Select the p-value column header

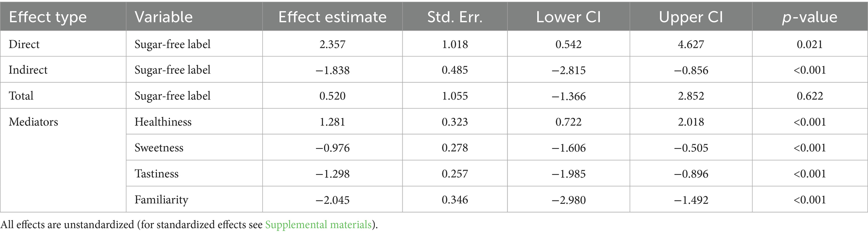[810, 17]
